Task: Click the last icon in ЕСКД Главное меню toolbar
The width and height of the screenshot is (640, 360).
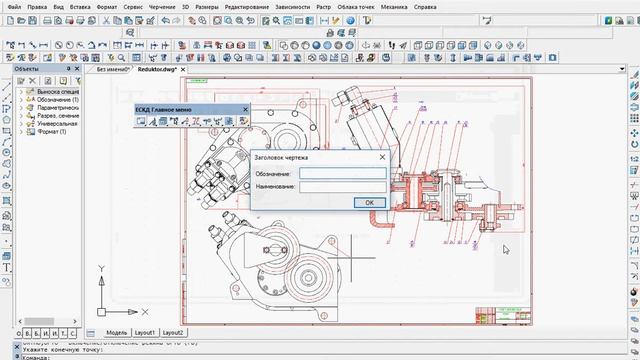Action: pyautogui.click(x=243, y=121)
